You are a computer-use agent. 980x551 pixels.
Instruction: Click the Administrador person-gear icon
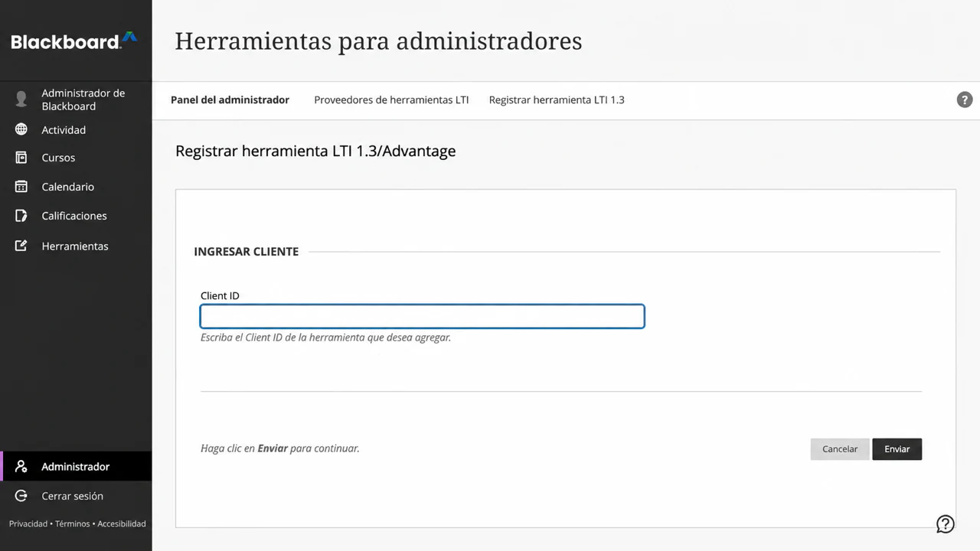click(x=21, y=466)
